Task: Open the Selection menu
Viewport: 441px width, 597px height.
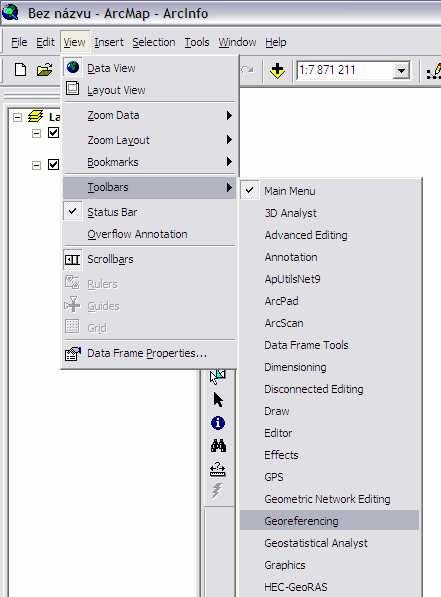Action: 154,42
